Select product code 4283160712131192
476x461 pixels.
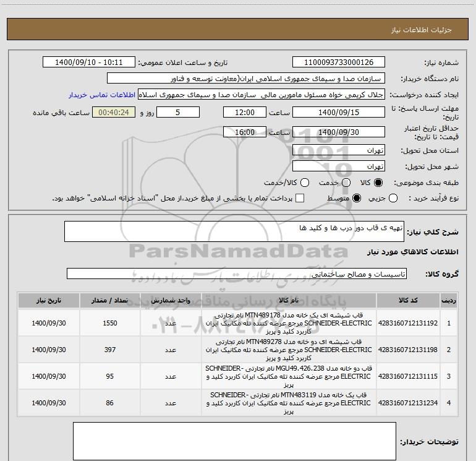tap(408, 323)
